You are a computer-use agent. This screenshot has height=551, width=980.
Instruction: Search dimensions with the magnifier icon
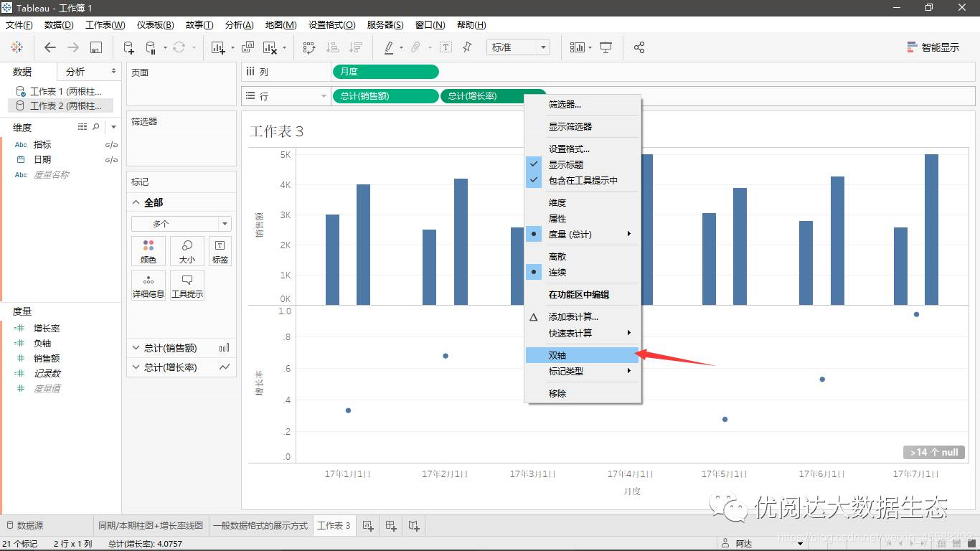pyautogui.click(x=96, y=127)
